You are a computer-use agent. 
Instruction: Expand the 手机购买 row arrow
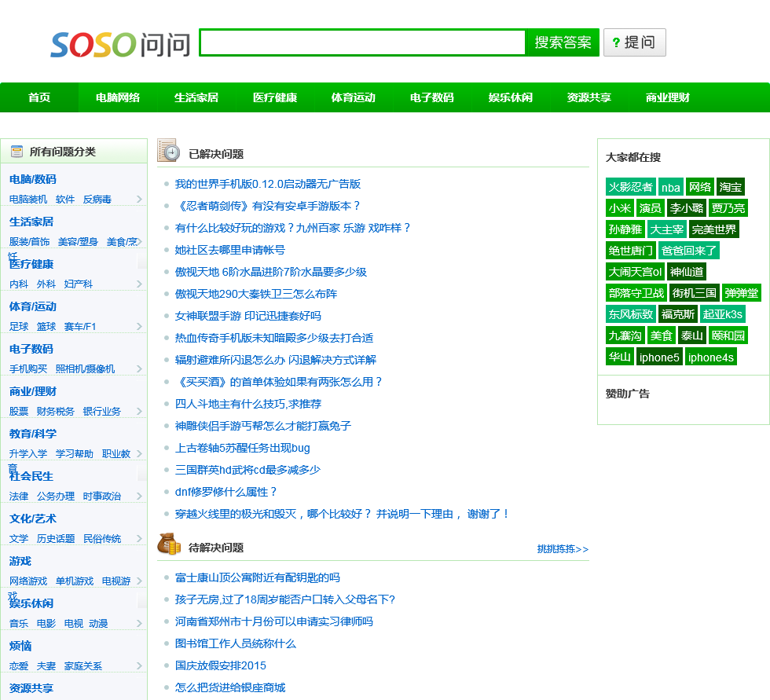tap(140, 368)
